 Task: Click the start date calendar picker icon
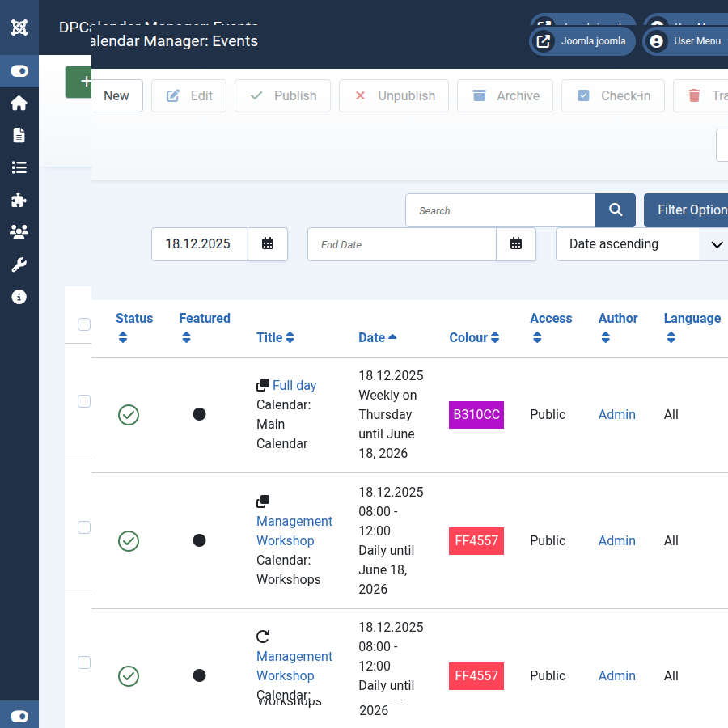click(x=268, y=244)
